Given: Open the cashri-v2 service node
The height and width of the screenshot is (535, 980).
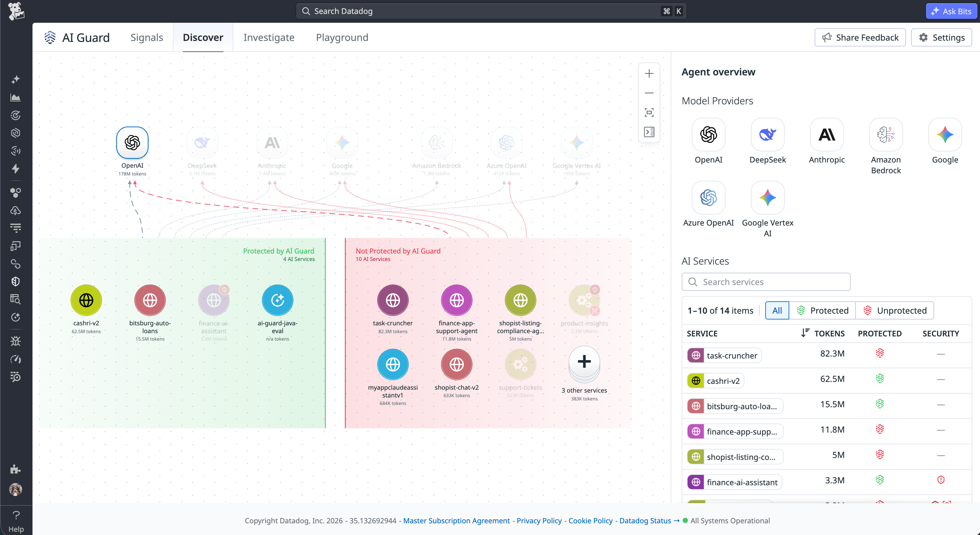Looking at the screenshot, I should (x=86, y=300).
